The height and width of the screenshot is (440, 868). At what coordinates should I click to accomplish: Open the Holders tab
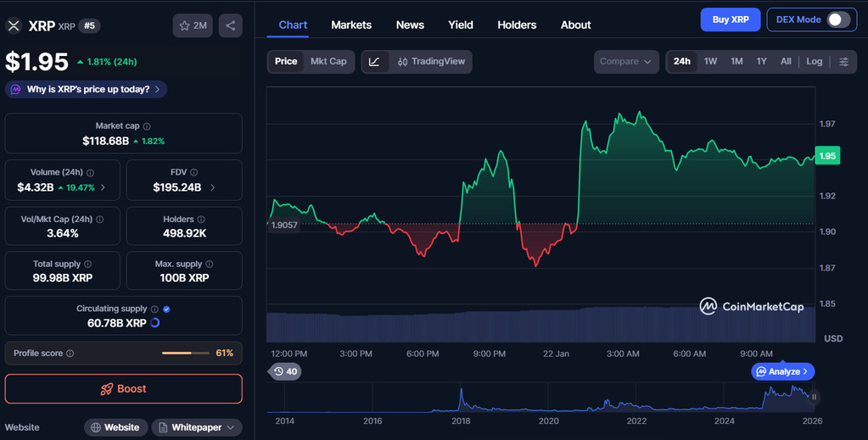pos(517,25)
